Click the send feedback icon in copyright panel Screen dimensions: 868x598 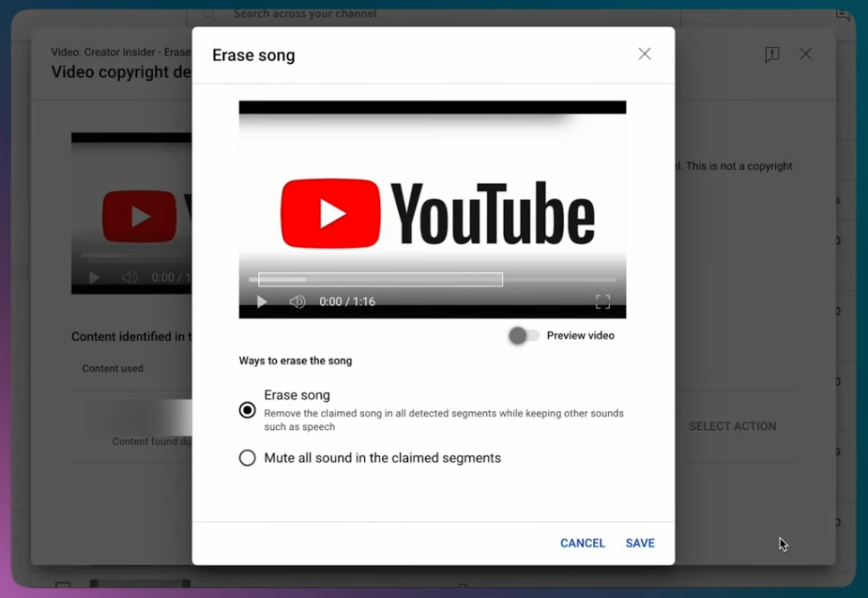[x=772, y=54]
